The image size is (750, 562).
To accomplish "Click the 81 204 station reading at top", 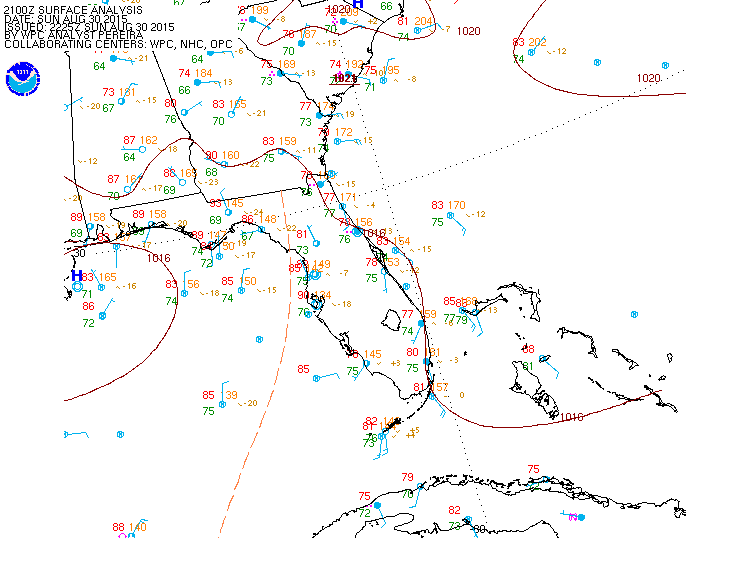I will click(415, 21).
